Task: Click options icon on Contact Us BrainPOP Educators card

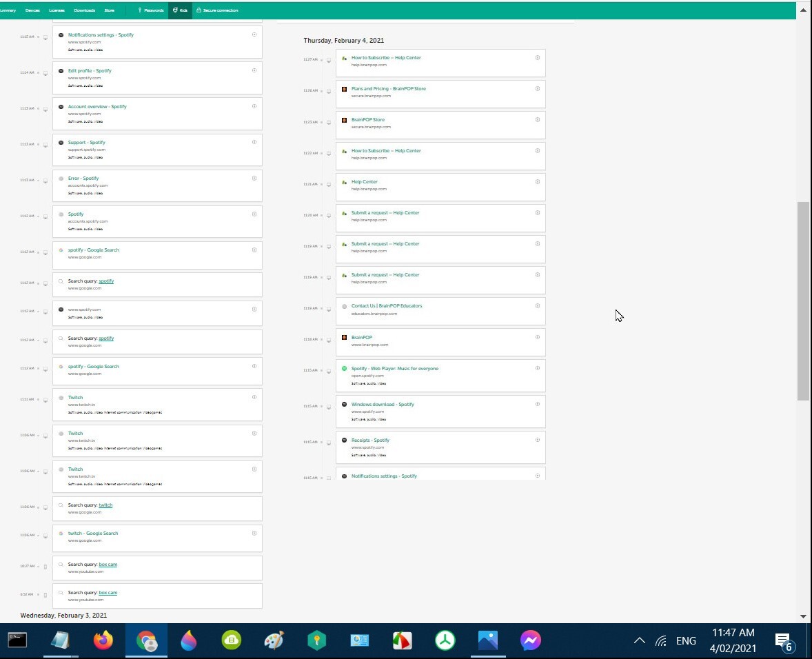Action: point(538,306)
